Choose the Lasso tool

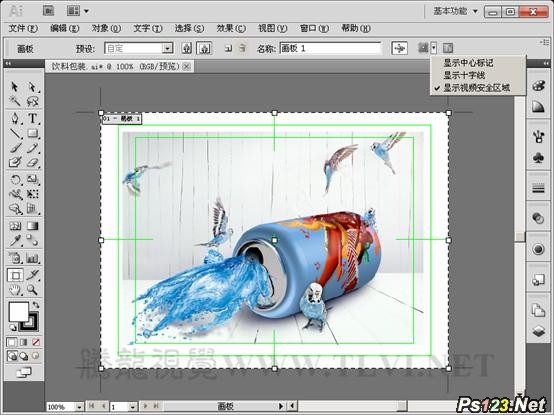(32, 101)
